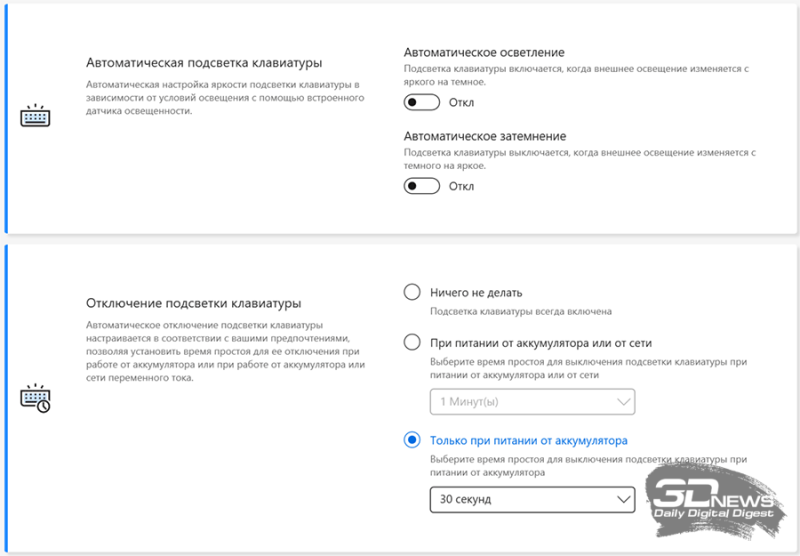Select Только при питании от аккумулятора radio
This screenshot has width=800, height=556.
[411, 439]
